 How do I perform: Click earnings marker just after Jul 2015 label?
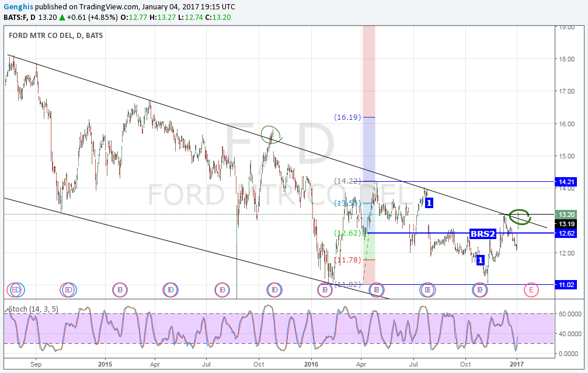point(222,290)
